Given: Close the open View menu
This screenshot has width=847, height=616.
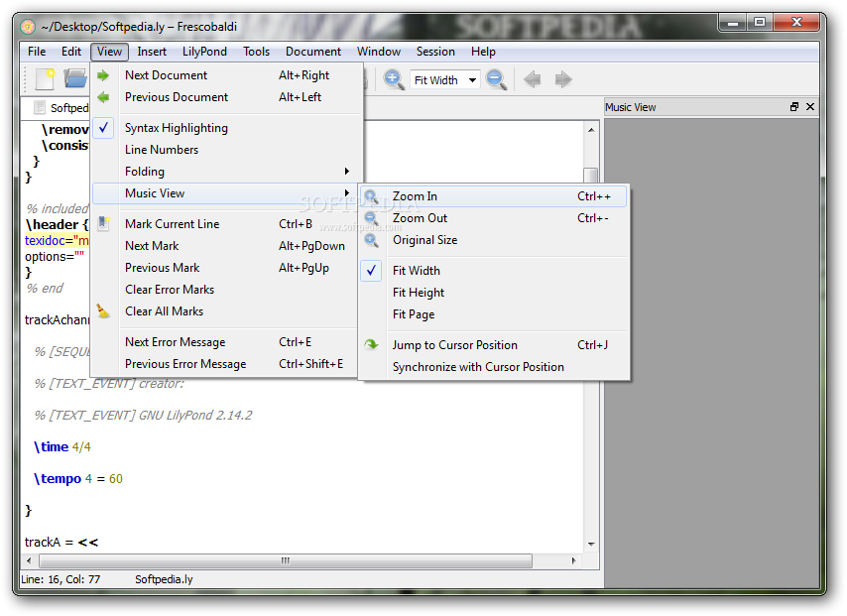Looking at the screenshot, I should point(110,52).
